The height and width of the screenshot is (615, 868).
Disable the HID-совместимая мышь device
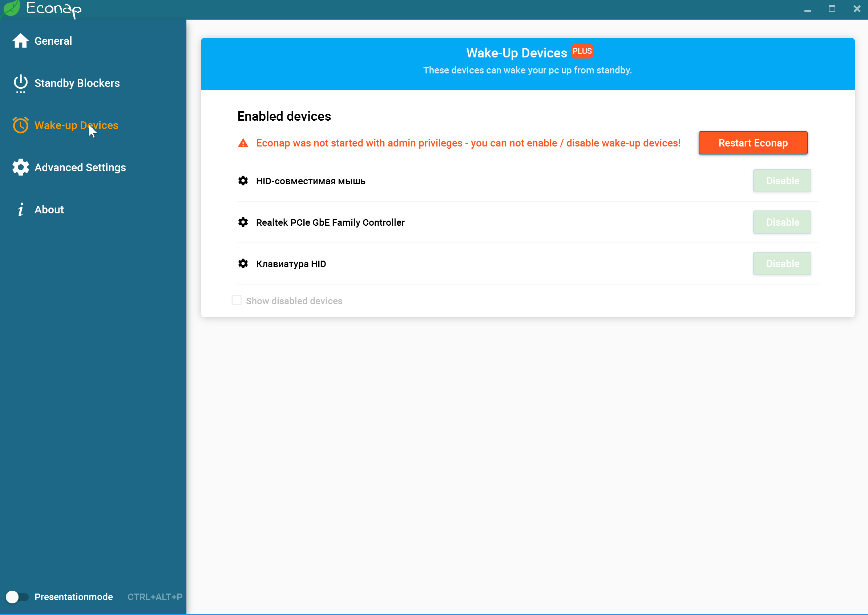click(782, 181)
